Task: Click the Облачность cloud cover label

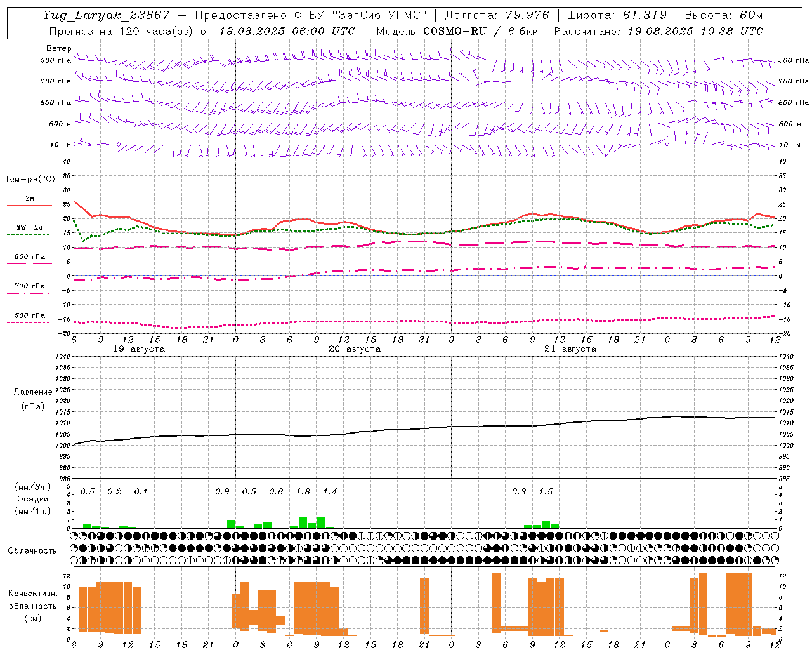Action: 32,550
